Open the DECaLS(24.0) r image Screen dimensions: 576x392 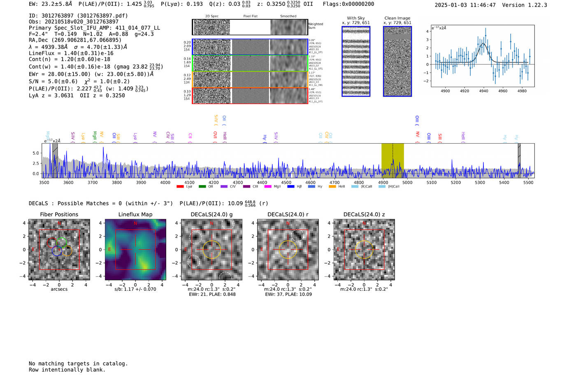pyautogui.click(x=288, y=250)
